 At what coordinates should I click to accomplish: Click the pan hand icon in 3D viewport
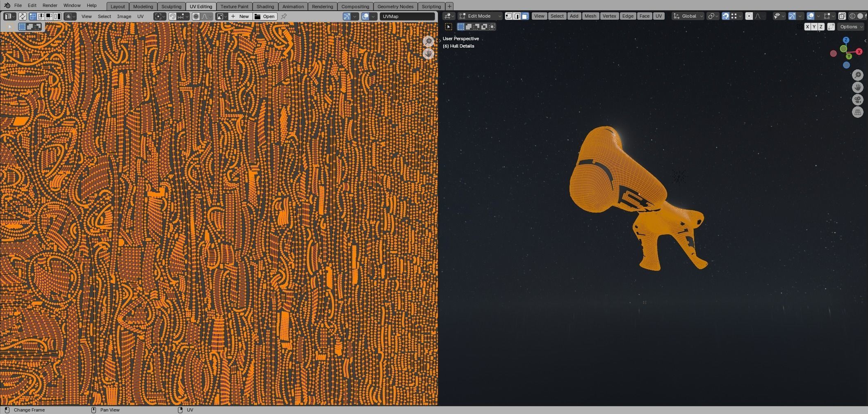pos(858,87)
